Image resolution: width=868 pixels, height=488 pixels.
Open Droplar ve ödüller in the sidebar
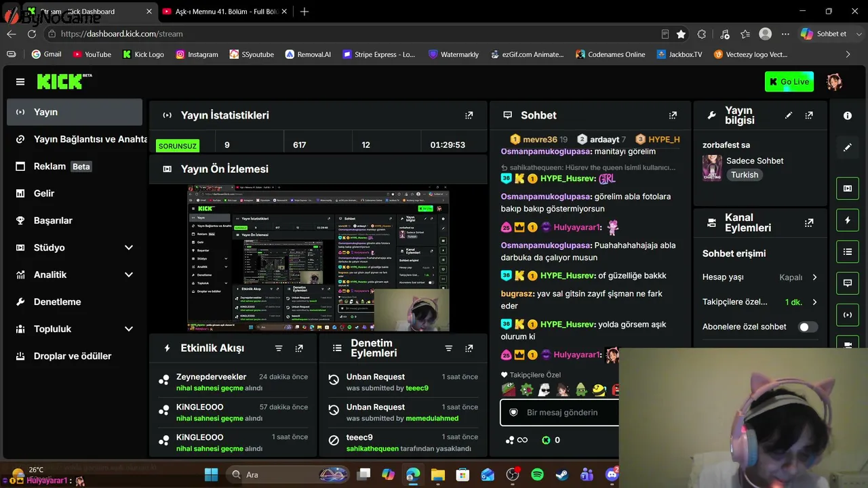click(x=75, y=356)
